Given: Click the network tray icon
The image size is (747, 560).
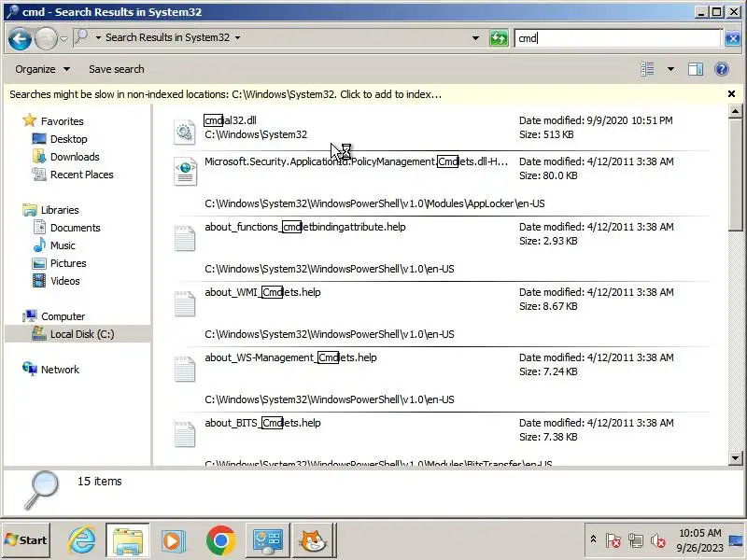Looking at the screenshot, I should [636, 540].
